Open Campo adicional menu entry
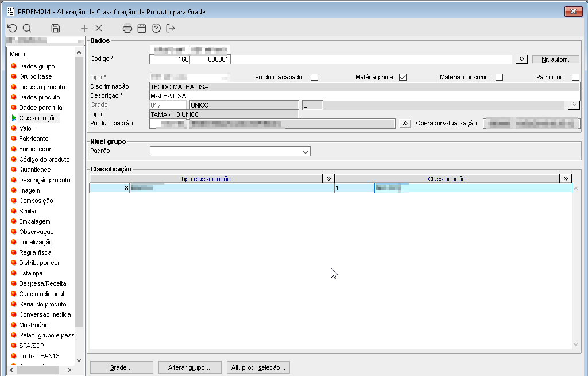This screenshot has width=588, height=376. [x=41, y=294]
